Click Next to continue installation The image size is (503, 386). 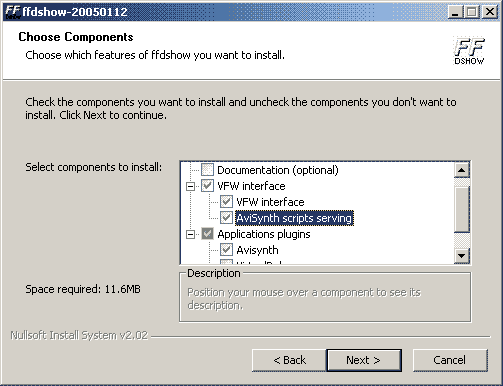[x=364, y=360]
